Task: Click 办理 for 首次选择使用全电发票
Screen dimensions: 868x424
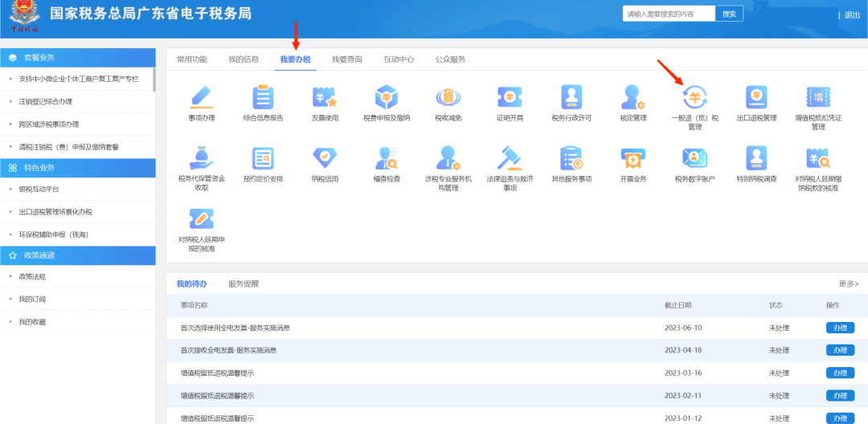Action: point(840,328)
